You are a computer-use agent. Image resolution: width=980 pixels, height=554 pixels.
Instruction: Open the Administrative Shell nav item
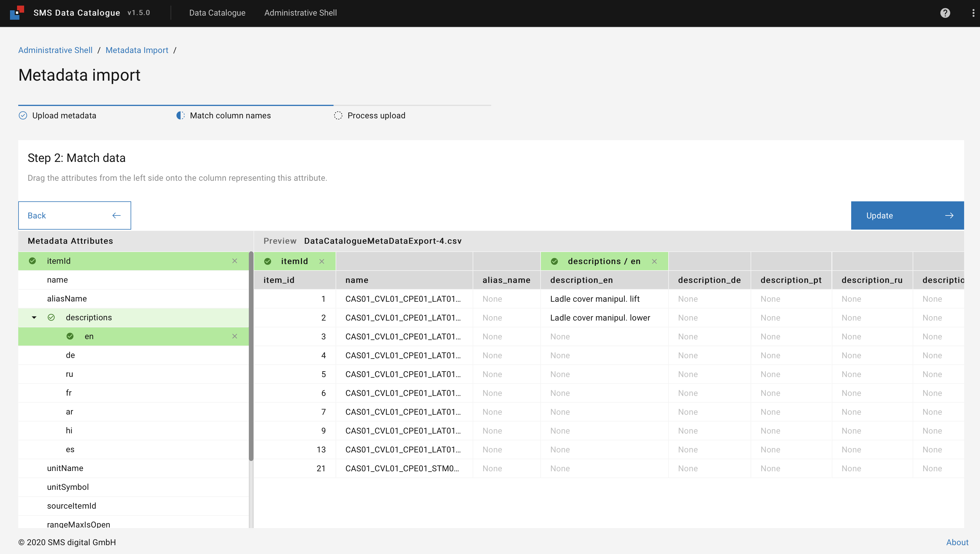click(301, 13)
